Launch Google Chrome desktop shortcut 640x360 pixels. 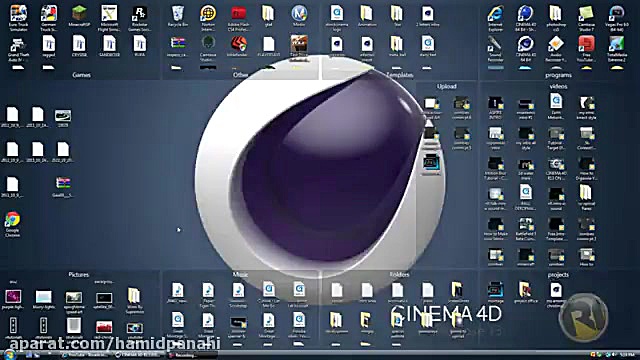tap(12, 224)
